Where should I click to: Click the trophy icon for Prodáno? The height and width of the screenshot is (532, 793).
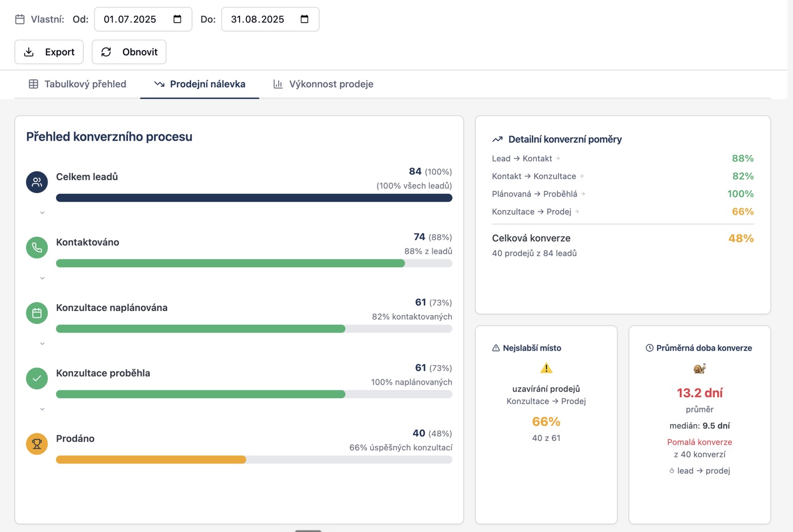(37, 444)
